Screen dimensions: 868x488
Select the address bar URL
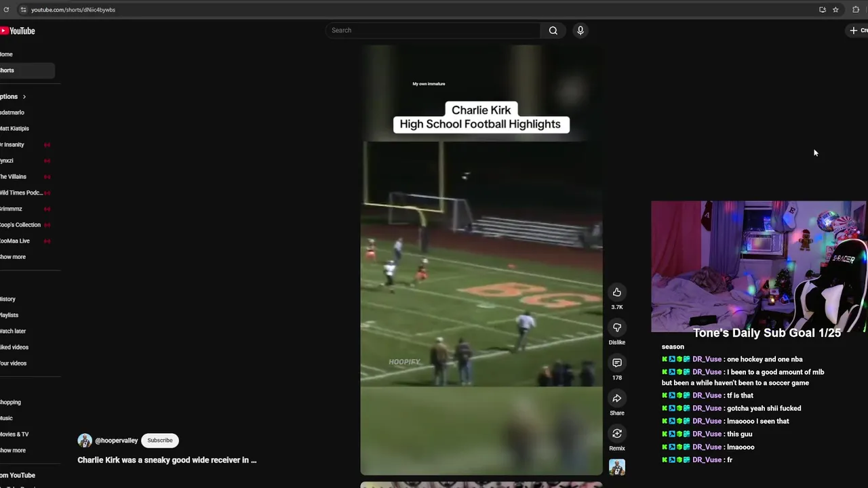tap(73, 9)
